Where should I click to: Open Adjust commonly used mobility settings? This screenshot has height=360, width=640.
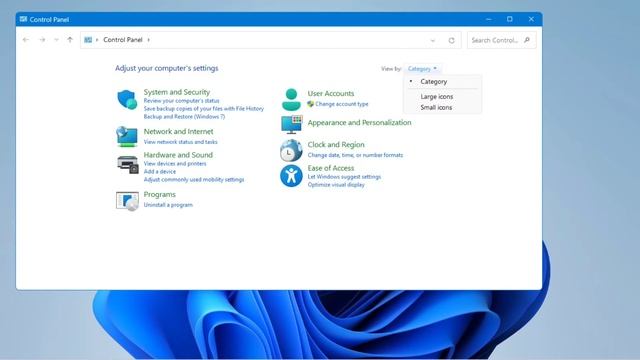point(194,180)
